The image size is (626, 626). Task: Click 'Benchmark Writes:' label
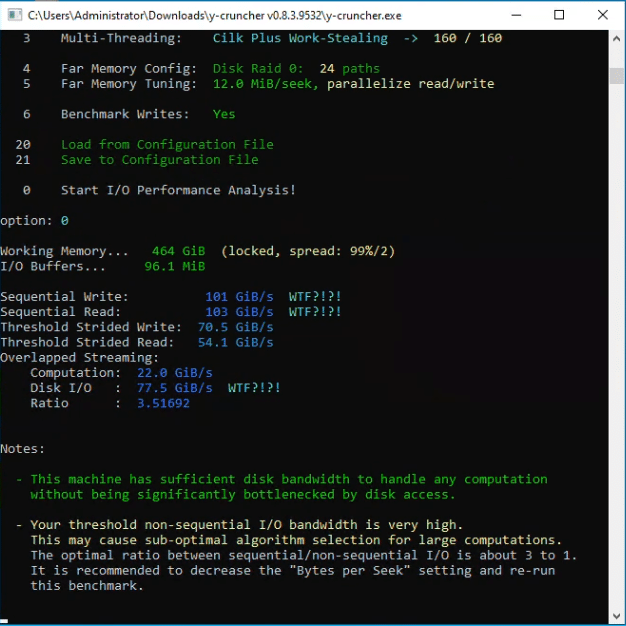pos(125,114)
